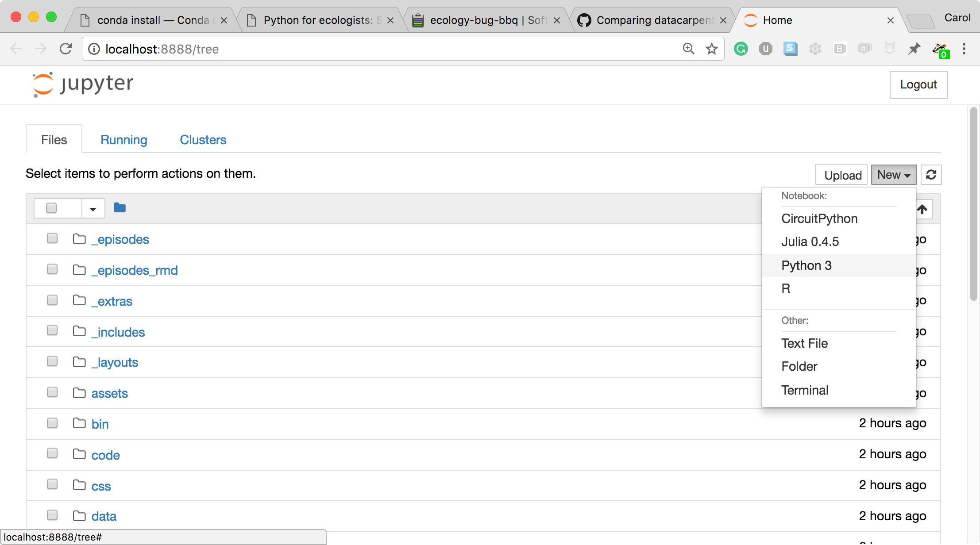Open the _extras folder
The image size is (980, 545).
pos(112,301)
